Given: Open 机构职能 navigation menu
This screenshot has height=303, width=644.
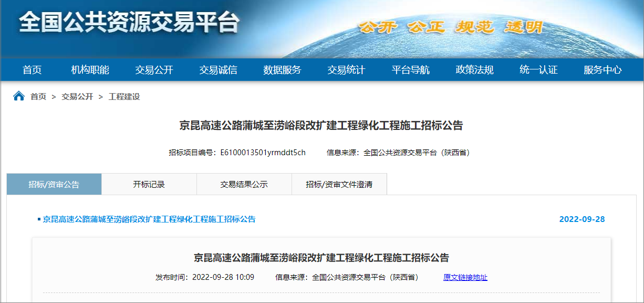Looking at the screenshot, I should 90,70.
